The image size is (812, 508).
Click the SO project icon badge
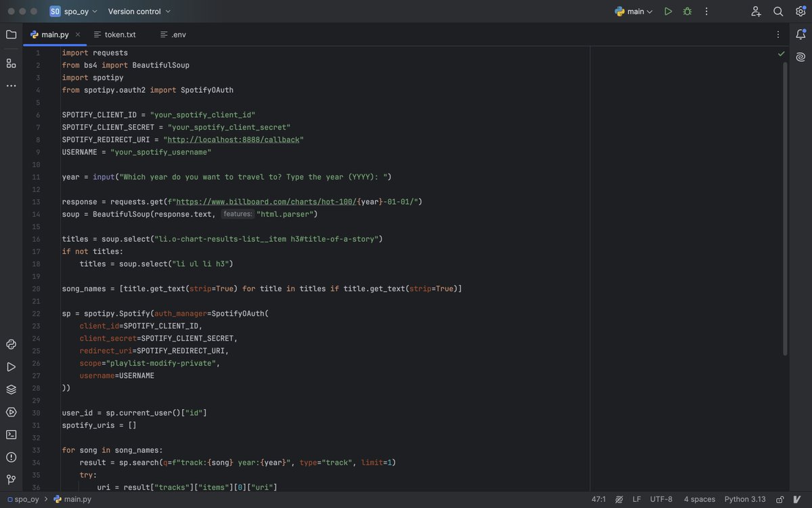(x=55, y=12)
